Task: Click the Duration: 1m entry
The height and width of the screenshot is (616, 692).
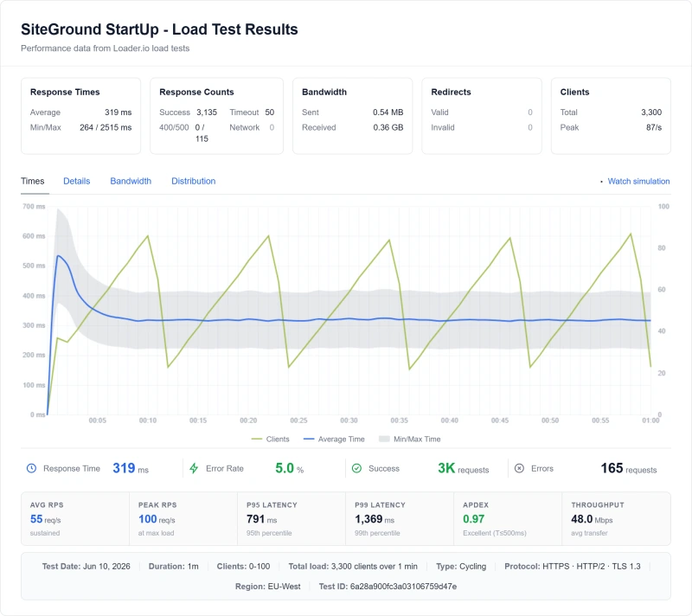Action: 174,566
